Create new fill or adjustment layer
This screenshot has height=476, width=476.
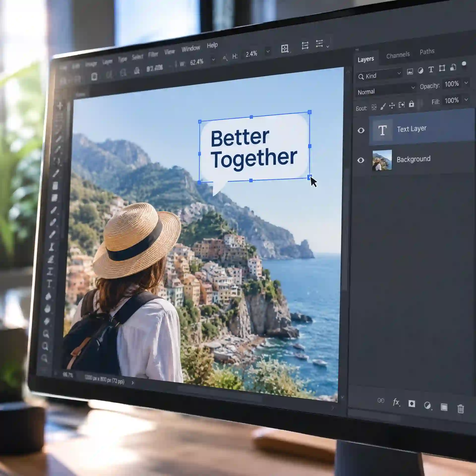427,406
